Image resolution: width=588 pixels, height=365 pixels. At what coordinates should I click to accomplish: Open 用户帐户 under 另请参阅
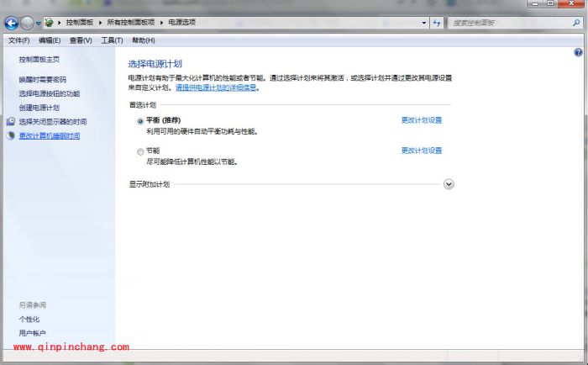(x=32, y=333)
